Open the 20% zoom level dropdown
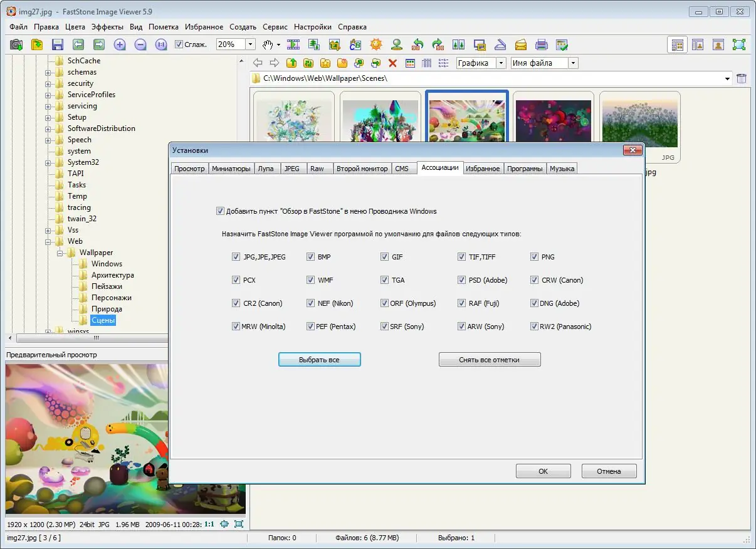Viewport: 756px width, 549px height. [250, 44]
